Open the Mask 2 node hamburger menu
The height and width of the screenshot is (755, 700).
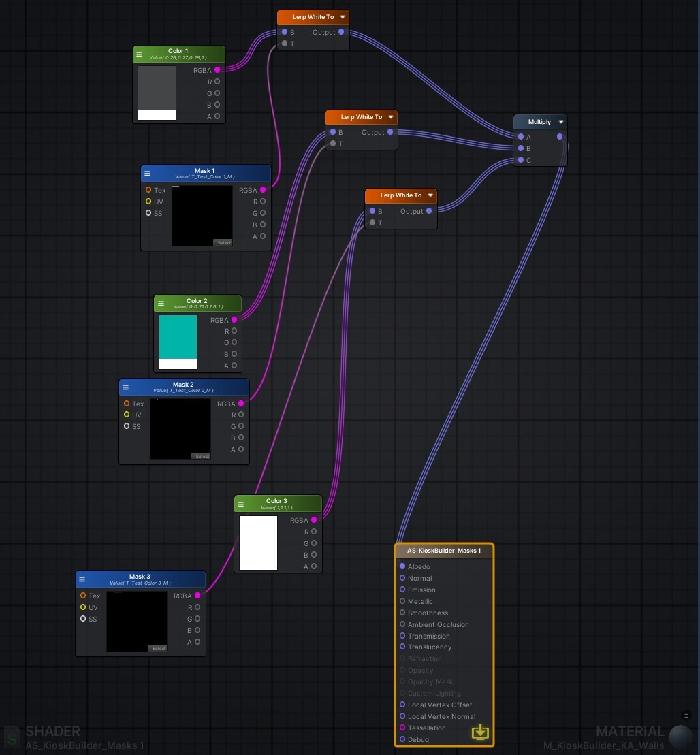[126, 386]
